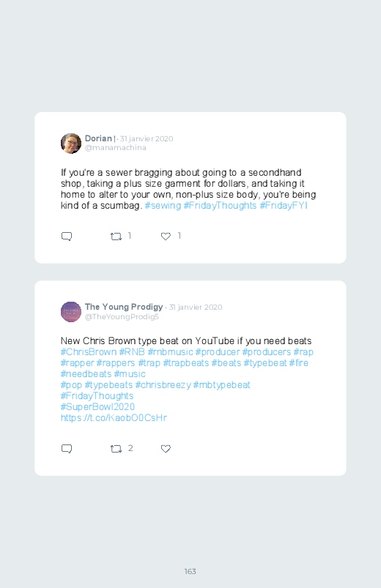This screenshot has height=588, width=381.
Task: Retweet Dorian's sewing tweet
Action: click(x=116, y=237)
